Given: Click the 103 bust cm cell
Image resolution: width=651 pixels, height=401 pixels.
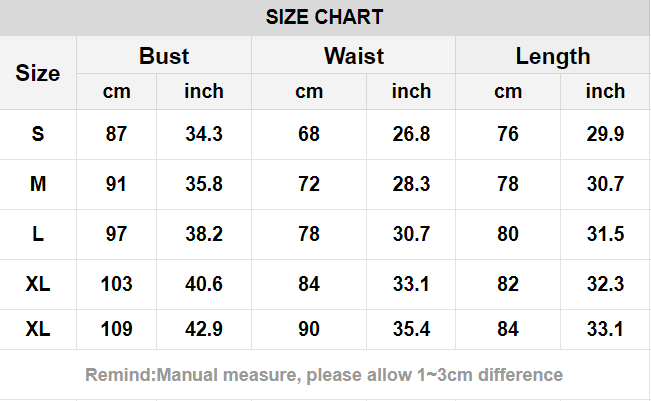Looking at the screenshot, I should coord(116,284).
